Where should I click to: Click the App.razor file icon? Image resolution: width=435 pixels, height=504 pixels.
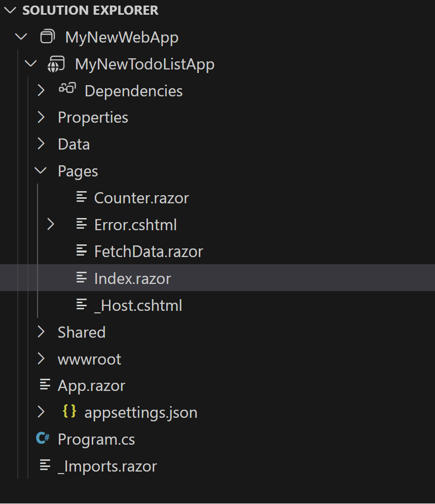tap(45, 385)
